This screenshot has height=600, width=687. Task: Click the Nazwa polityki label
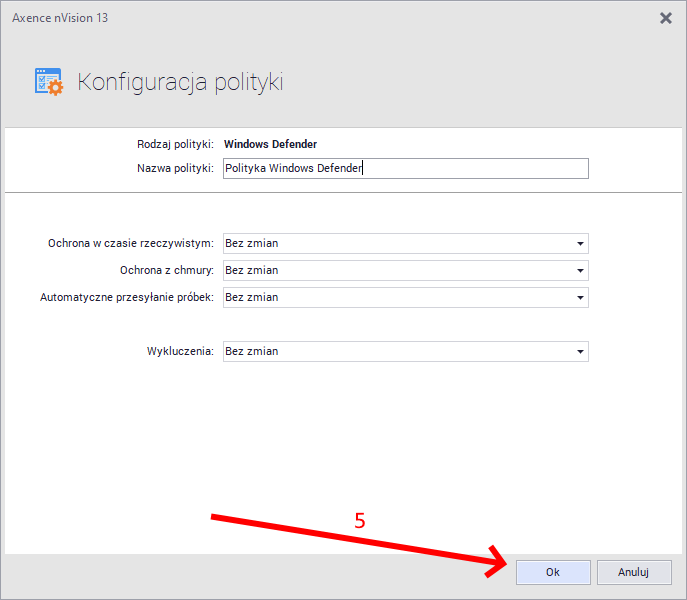[175, 168]
